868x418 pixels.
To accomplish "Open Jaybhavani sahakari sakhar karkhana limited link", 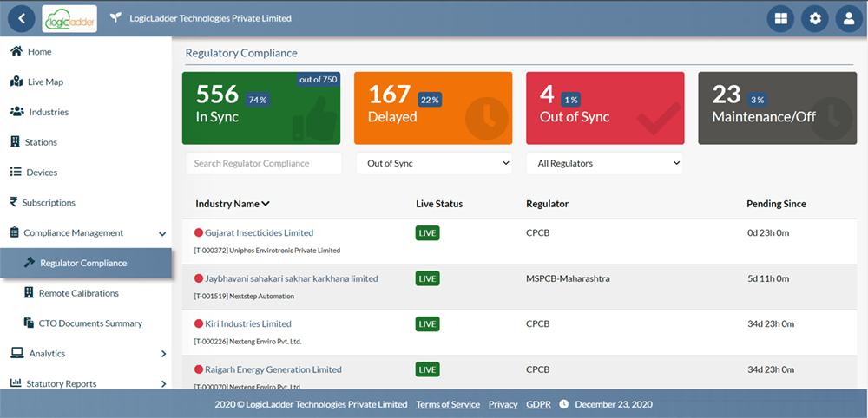I will tap(292, 278).
